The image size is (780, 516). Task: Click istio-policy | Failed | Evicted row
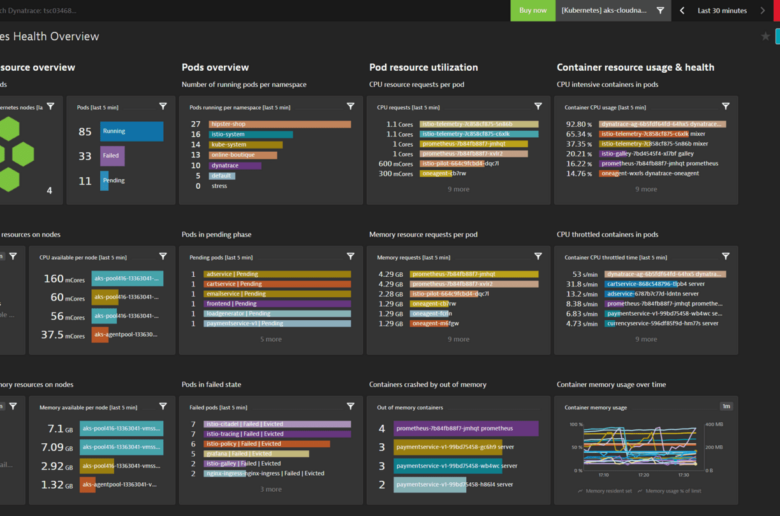click(x=271, y=444)
